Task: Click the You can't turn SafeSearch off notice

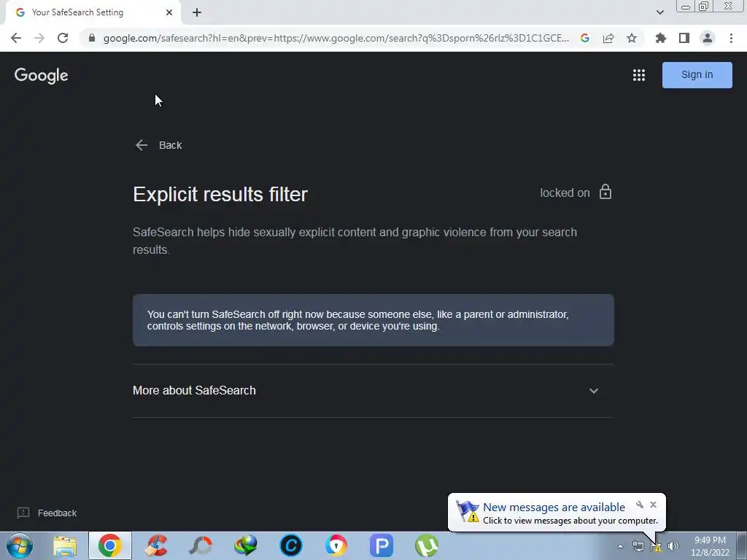Action: (373, 320)
